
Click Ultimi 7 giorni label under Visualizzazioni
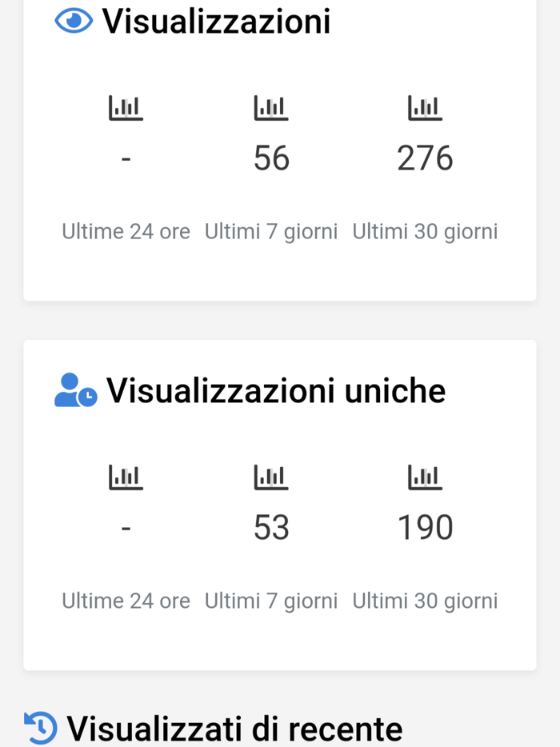click(271, 232)
